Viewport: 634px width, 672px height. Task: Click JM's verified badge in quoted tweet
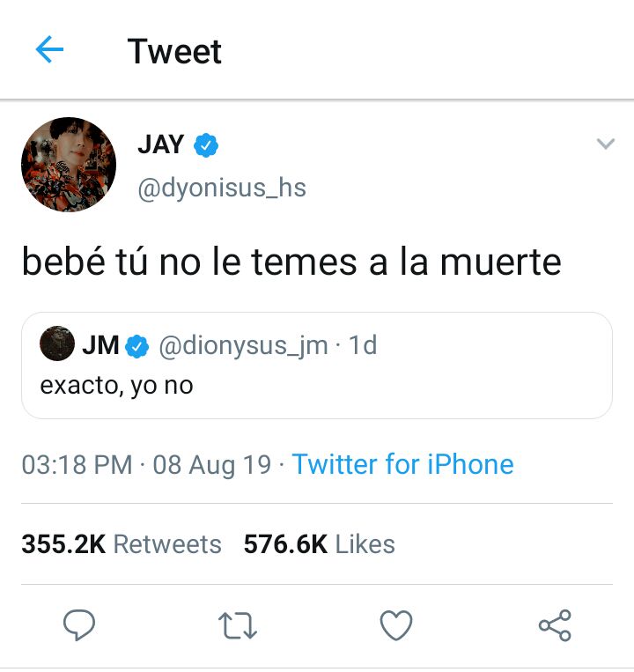137,346
